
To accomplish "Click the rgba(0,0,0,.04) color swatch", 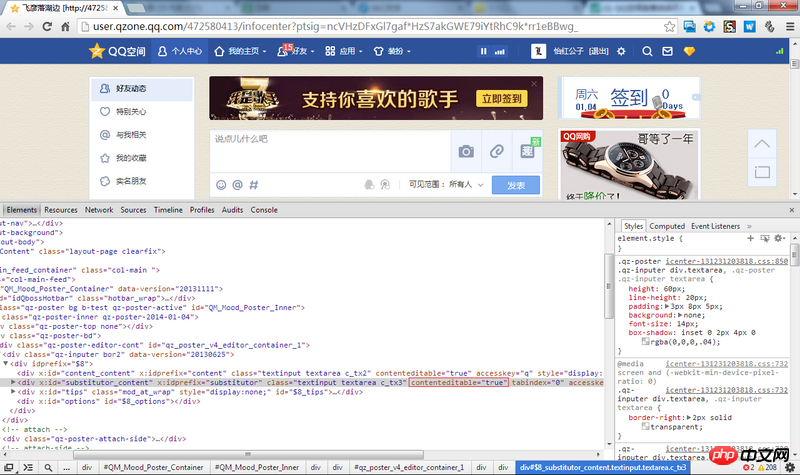I will pyautogui.click(x=646, y=342).
